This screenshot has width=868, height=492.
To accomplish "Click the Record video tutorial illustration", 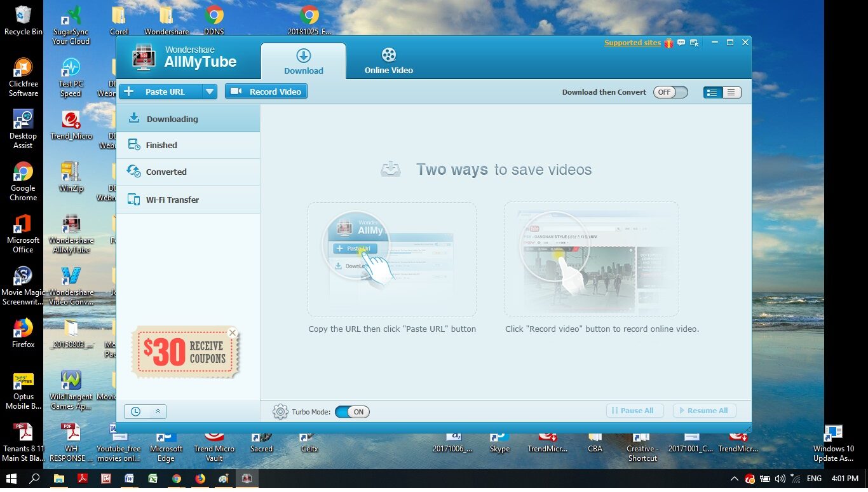I will click(592, 259).
